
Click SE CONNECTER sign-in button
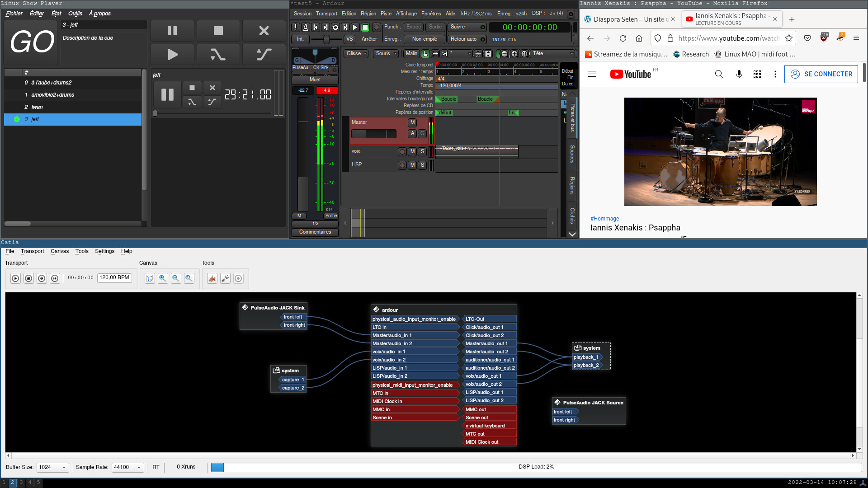pos(821,74)
